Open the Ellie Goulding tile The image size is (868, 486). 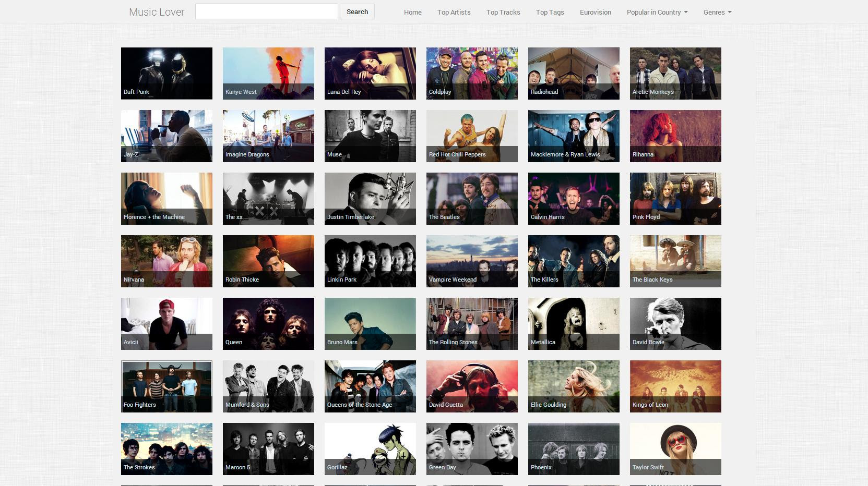pyautogui.click(x=574, y=386)
